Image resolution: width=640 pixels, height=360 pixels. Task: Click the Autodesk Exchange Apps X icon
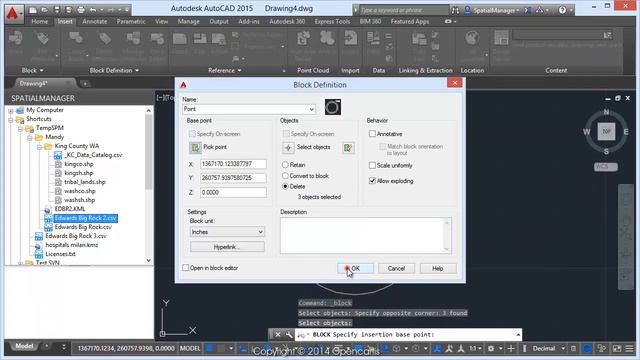527,10
